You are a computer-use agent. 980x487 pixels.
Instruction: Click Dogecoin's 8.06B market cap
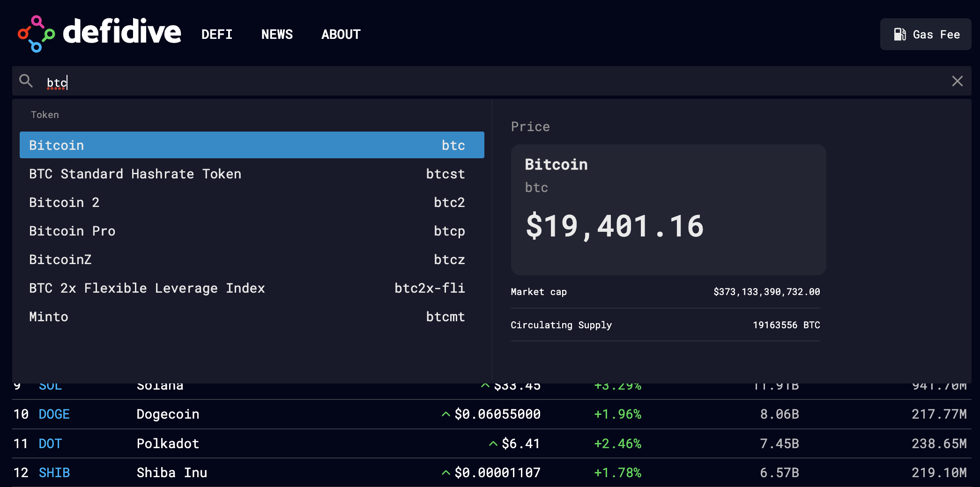(780, 414)
